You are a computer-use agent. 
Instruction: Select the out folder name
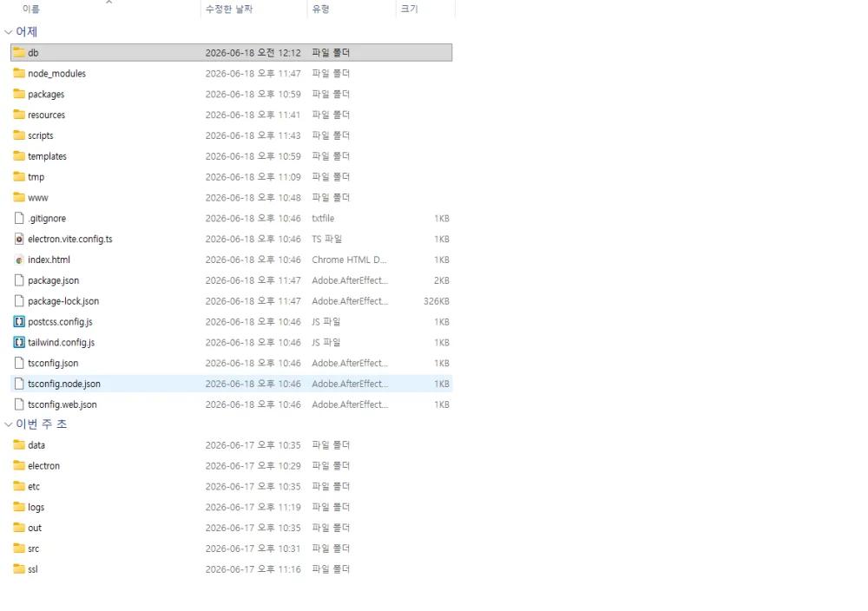point(35,528)
